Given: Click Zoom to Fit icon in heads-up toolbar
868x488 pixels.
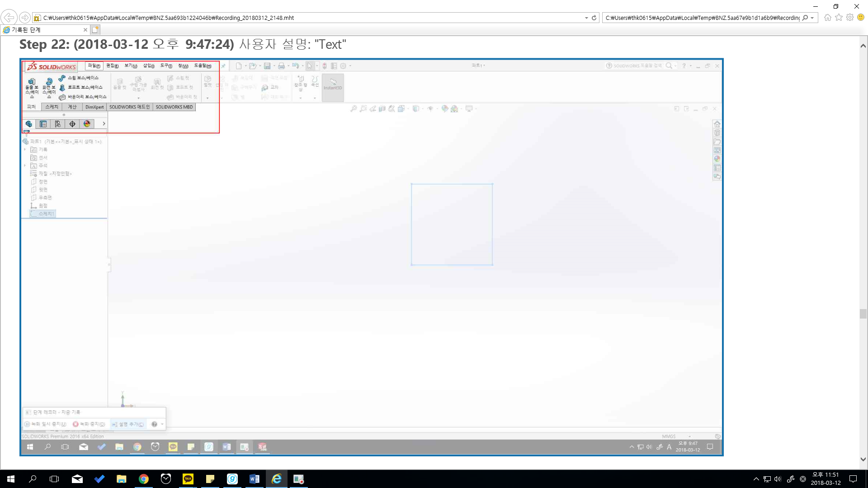Looking at the screenshot, I should pyautogui.click(x=354, y=108).
